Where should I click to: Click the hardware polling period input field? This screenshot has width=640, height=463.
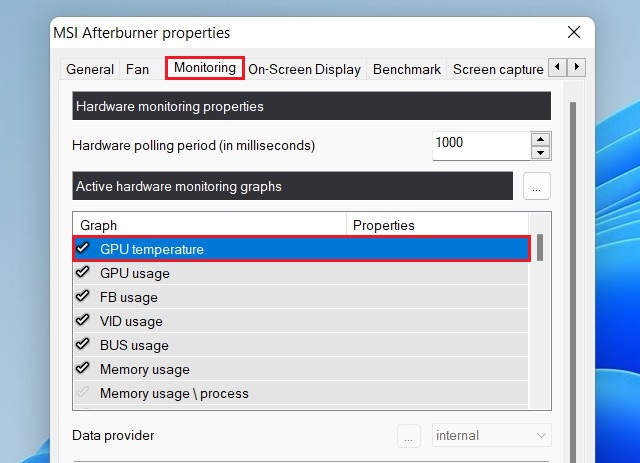pyautogui.click(x=482, y=146)
